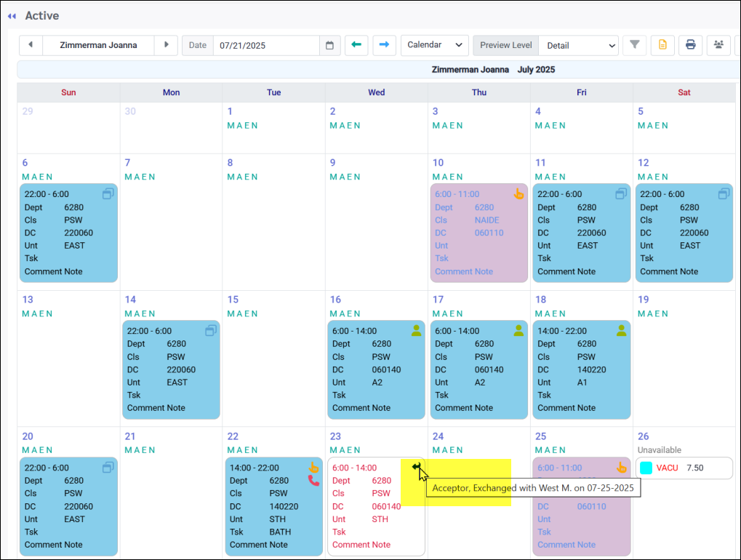Select day number 8 in calendar
Image resolution: width=741 pixels, height=560 pixels.
pos(230,163)
